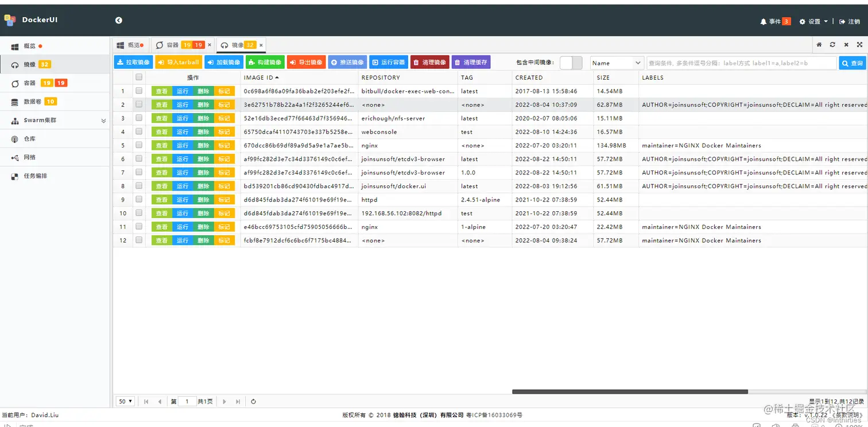Click the 清理镜像 prune images button
868x427 pixels.
tap(430, 62)
